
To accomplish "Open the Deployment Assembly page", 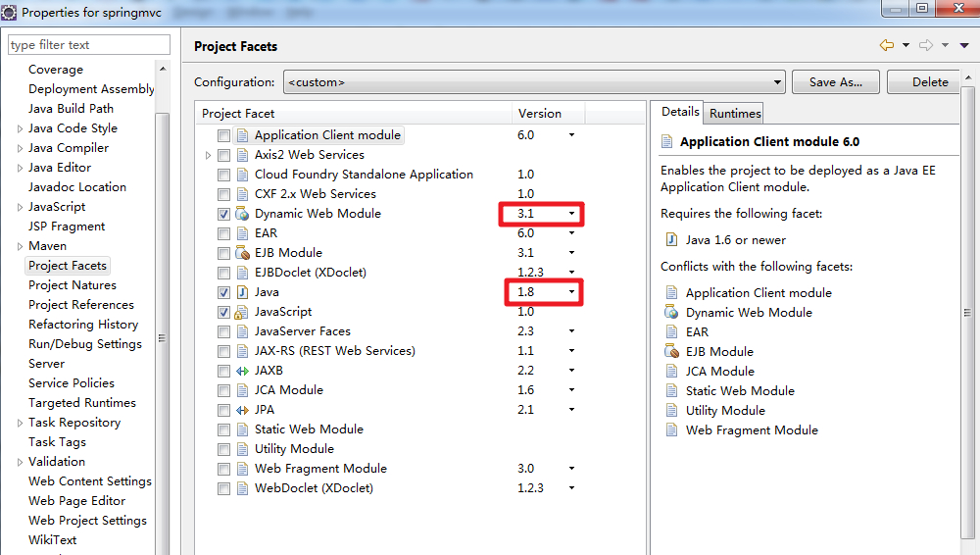I will pos(91,89).
